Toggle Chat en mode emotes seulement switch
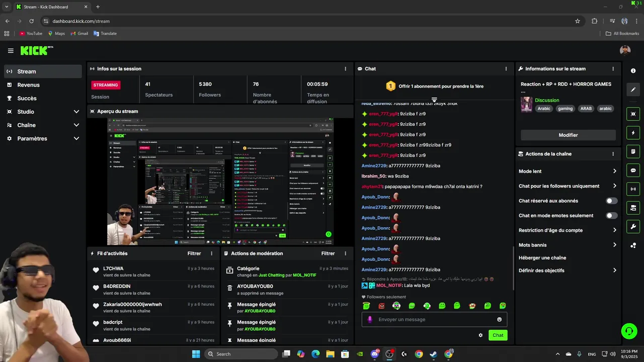This screenshot has height=362, width=644. 611,216
